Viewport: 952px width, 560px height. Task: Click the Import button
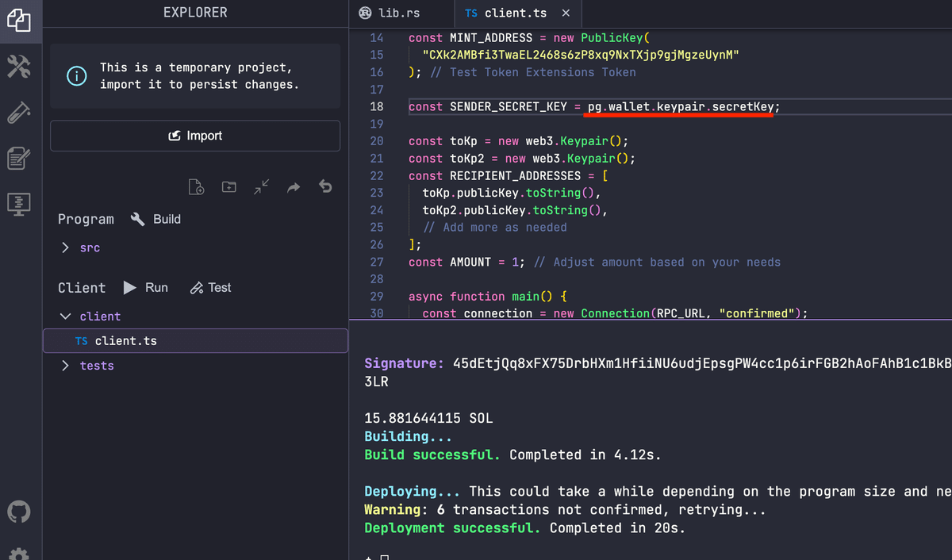tap(195, 136)
